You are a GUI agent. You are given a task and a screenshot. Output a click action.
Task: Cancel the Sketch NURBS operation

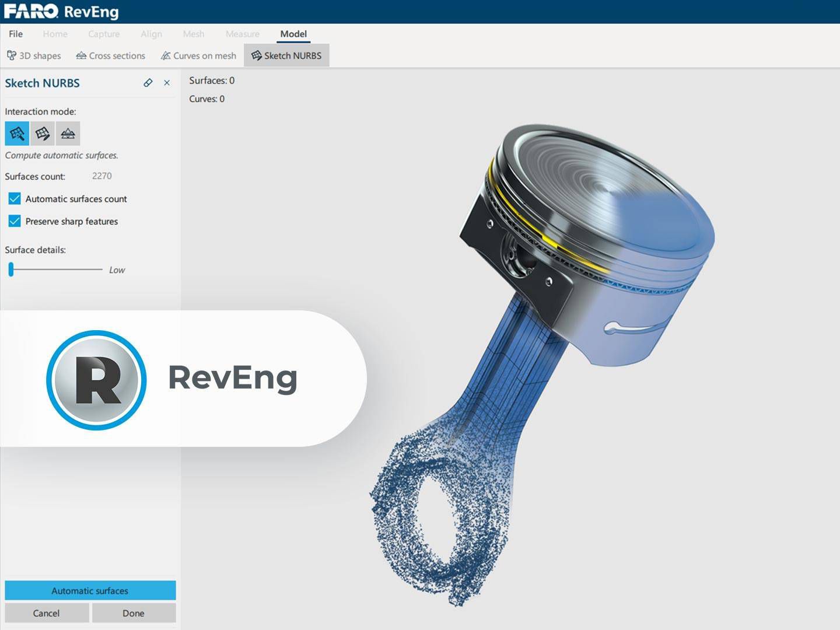click(x=46, y=613)
